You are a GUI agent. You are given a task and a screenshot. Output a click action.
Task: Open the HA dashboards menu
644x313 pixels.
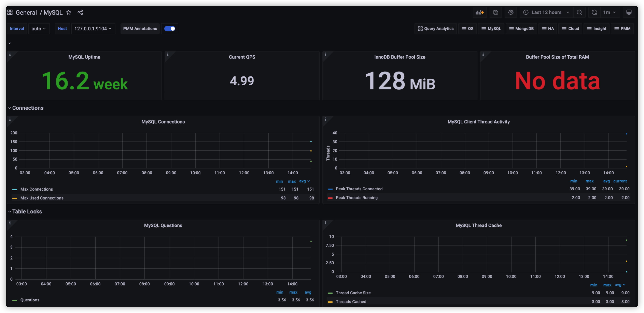pyautogui.click(x=548, y=28)
